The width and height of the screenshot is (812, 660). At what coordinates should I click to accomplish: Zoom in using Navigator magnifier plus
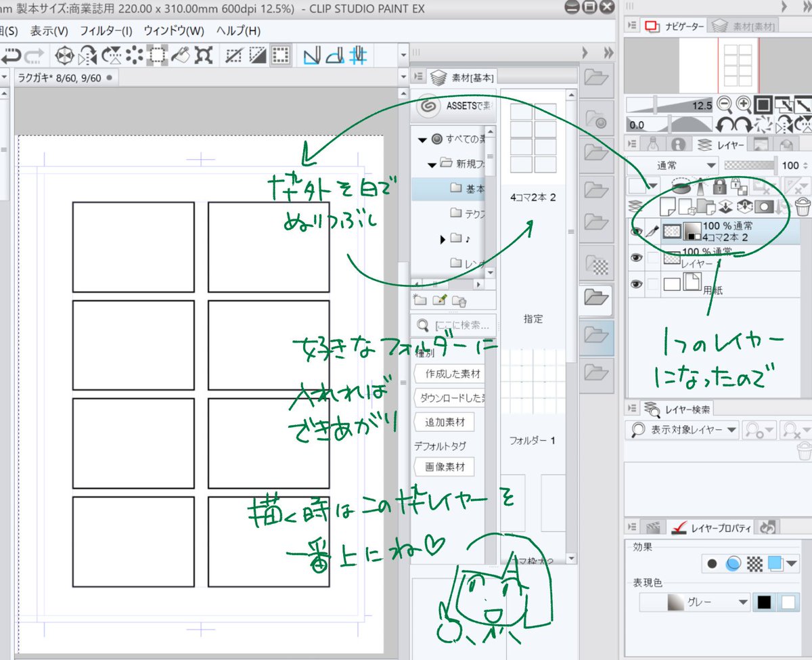(742, 104)
